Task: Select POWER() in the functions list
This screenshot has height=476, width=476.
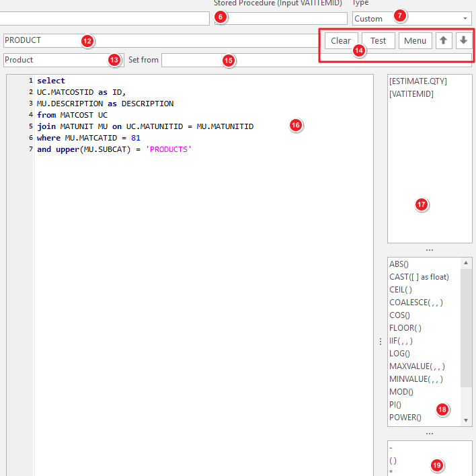Action: click(405, 418)
